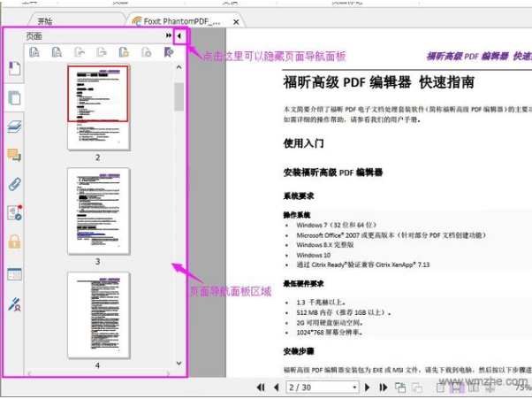Open the Comments panel icon

point(14,155)
